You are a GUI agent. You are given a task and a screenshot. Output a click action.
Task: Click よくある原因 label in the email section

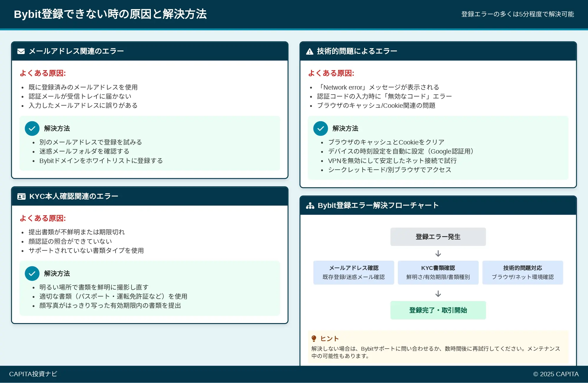point(43,73)
